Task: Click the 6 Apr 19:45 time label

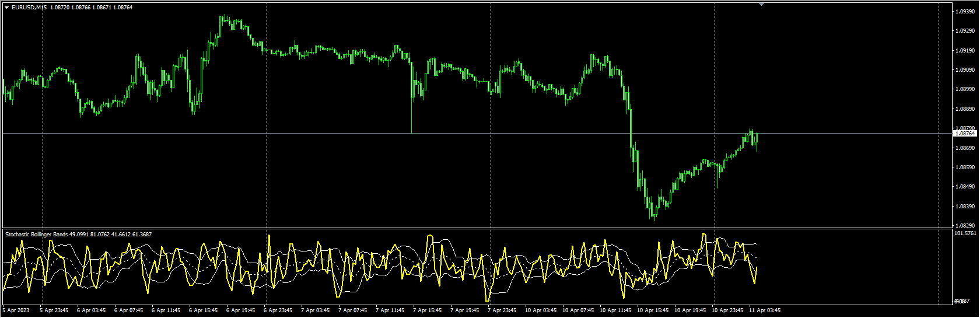Action: (x=240, y=310)
